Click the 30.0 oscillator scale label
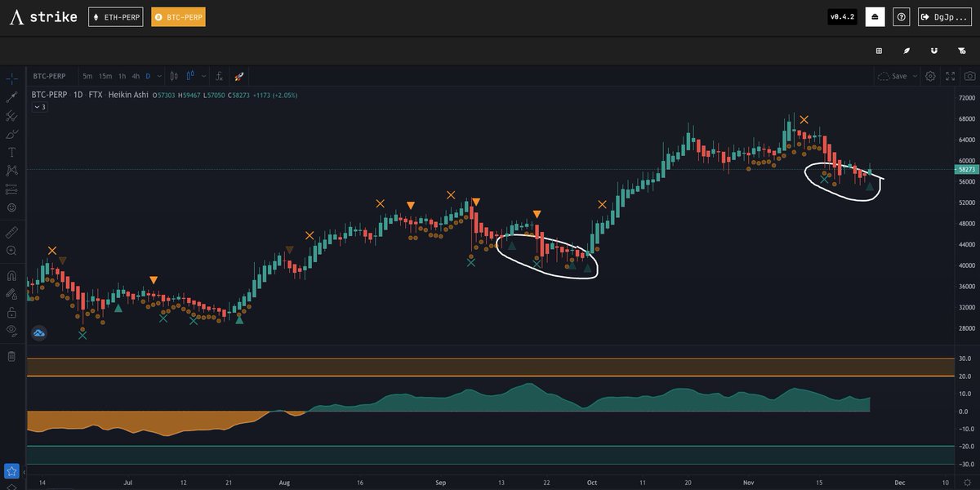The width and height of the screenshot is (980, 490). [x=964, y=359]
